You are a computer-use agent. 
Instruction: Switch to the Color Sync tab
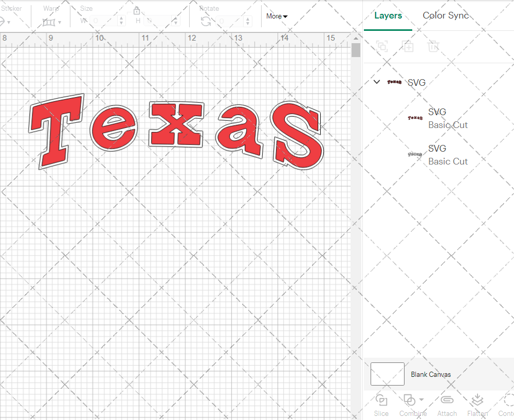point(446,15)
